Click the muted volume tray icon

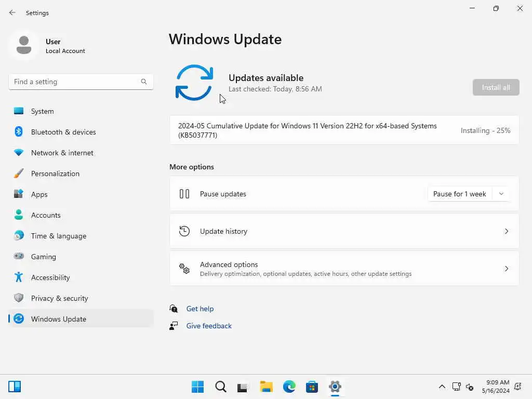[470, 387]
